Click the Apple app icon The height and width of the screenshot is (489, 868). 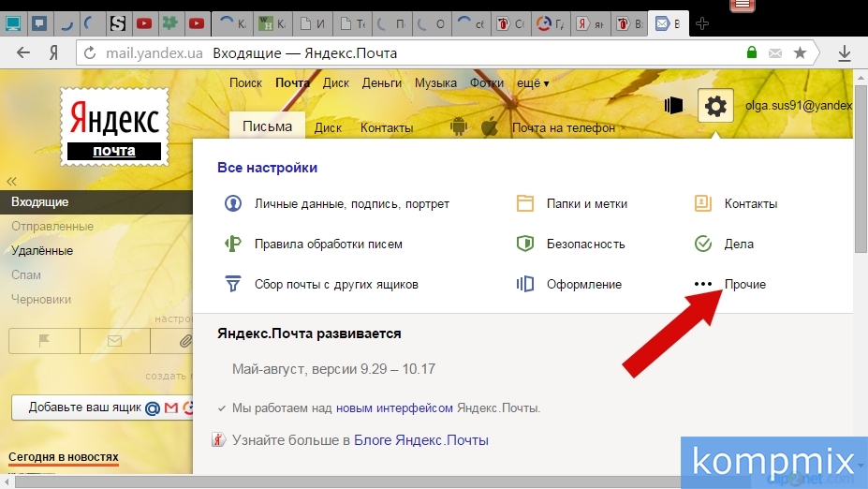pos(488,127)
